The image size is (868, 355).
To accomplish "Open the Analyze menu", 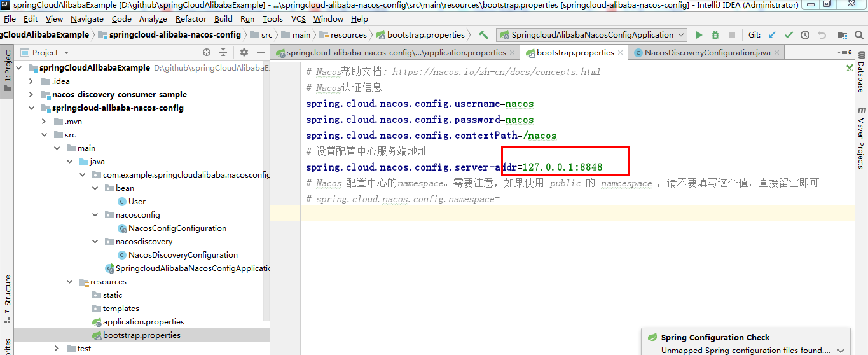I will [153, 19].
